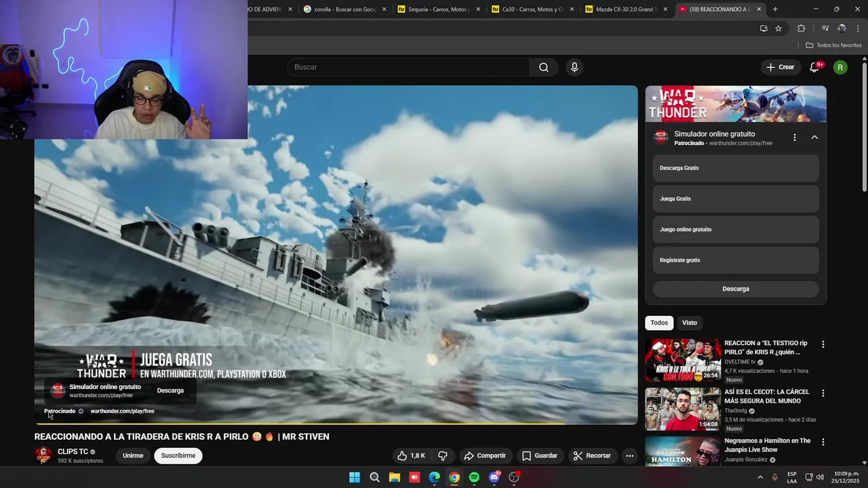Open Chrome profile avatar in toolbar
The height and width of the screenshot is (488, 868).
click(x=842, y=28)
